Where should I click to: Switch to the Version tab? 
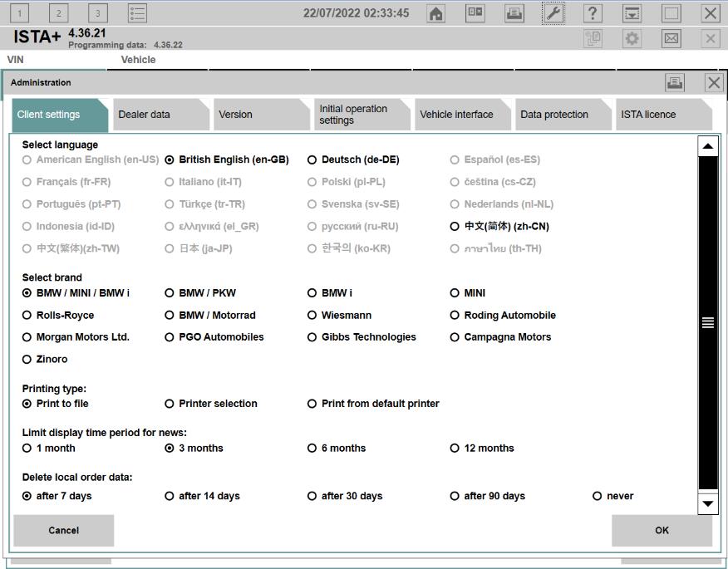pos(262,114)
